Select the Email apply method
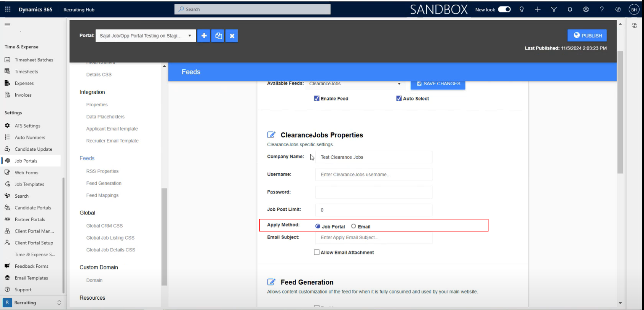The height and width of the screenshot is (310, 644). [354, 226]
